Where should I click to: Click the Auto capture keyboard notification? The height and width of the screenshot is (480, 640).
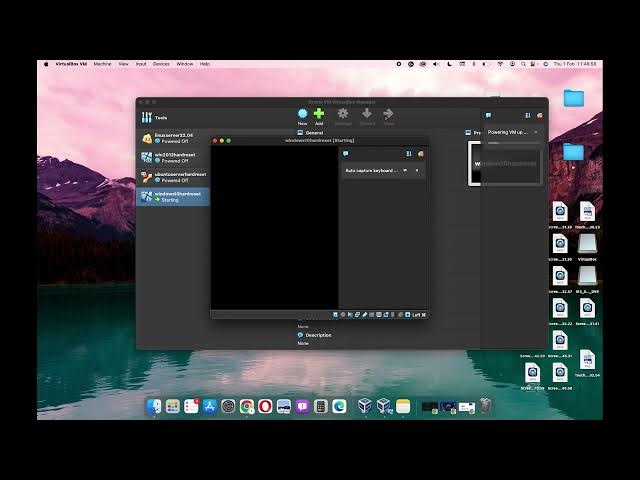pos(383,171)
